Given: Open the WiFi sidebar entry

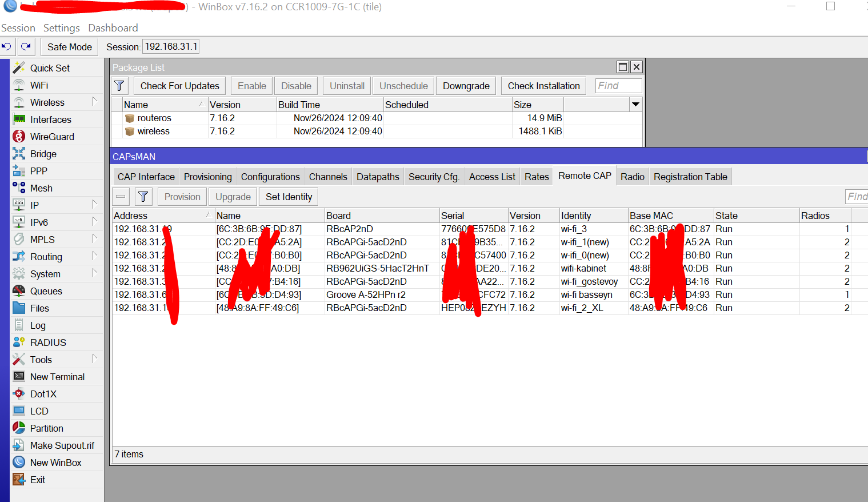Looking at the screenshot, I should coord(39,85).
